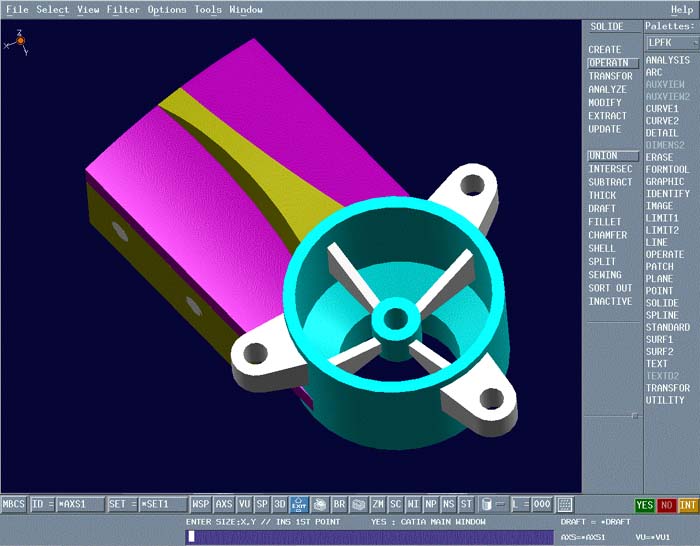This screenshot has width=700, height=546.
Task: Select FILLET in the SOLIDE panel
Action: (x=604, y=222)
